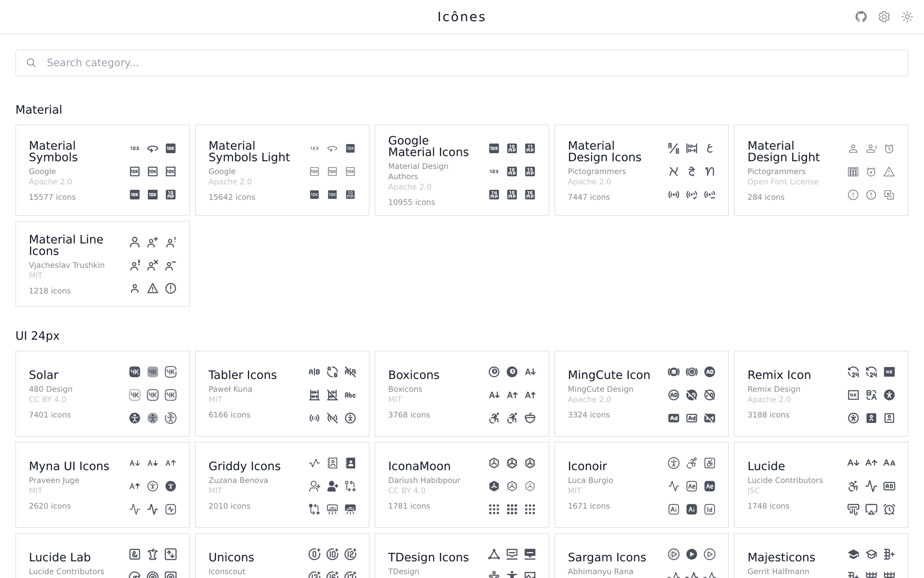Open the Boxicons collection
The image size is (924, 578).
(x=462, y=394)
